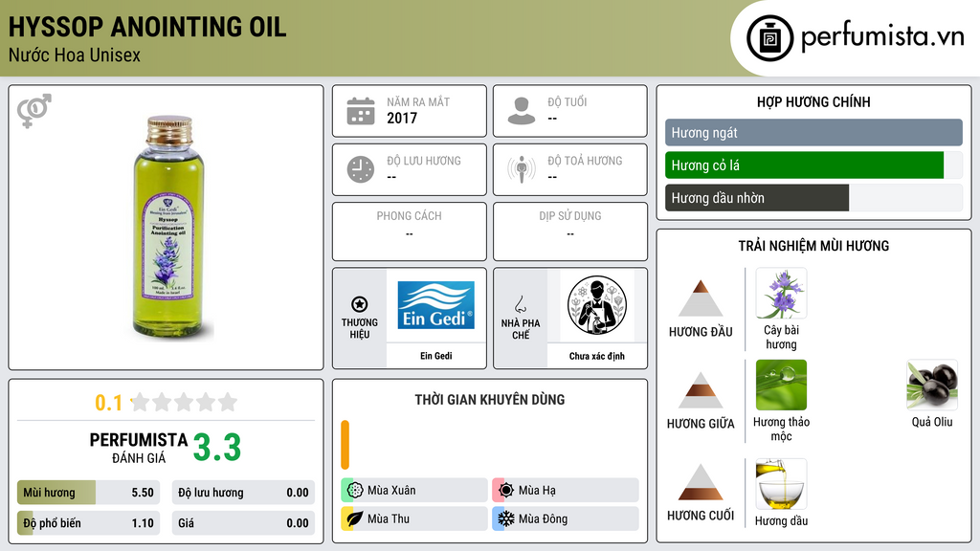Click the Quả Oliu note image
The image size is (980, 551).
pyautogui.click(x=932, y=385)
